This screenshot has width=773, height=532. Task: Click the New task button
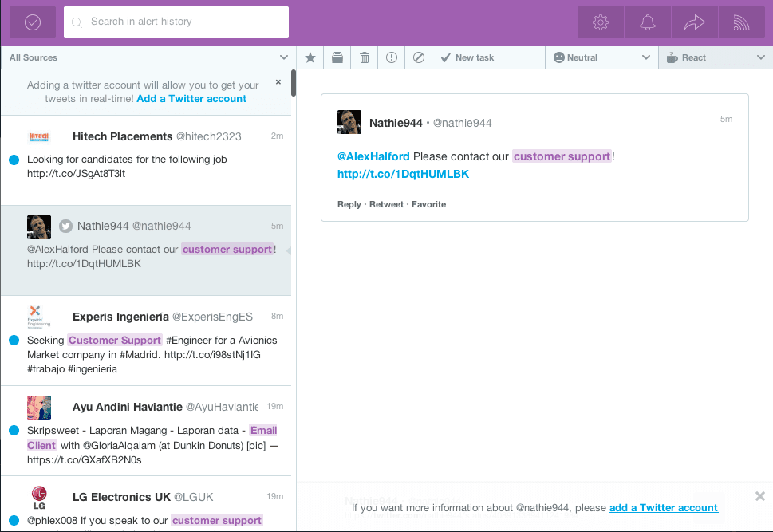pyautogui.click(x=488, y=57)
